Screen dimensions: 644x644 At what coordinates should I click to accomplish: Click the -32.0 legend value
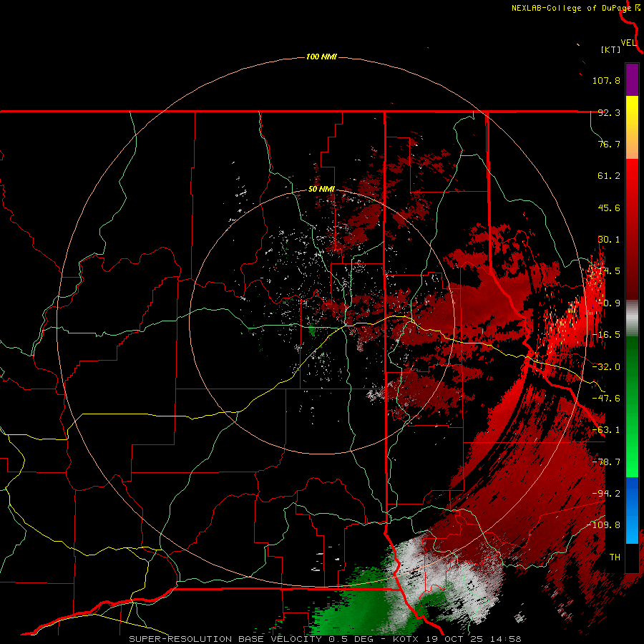606,367
